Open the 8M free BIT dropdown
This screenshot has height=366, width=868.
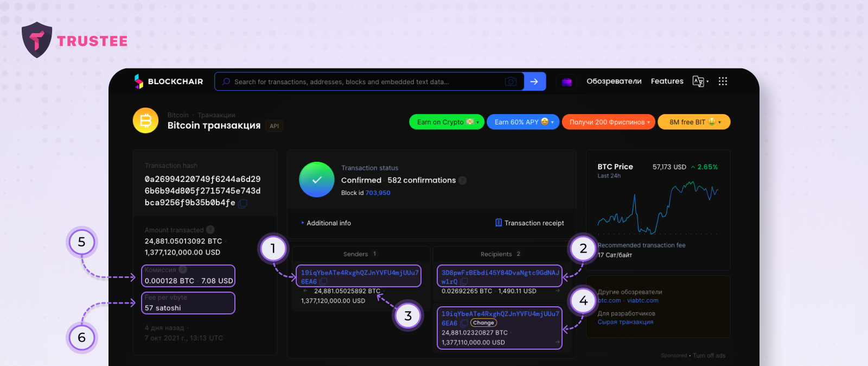[x=694, y=122]
